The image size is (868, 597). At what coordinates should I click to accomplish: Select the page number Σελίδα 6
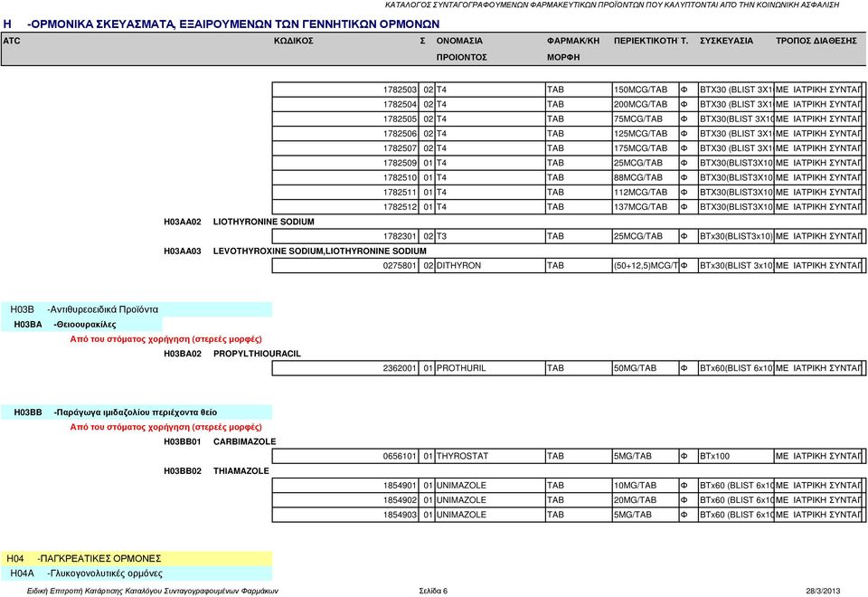point(433,592)
